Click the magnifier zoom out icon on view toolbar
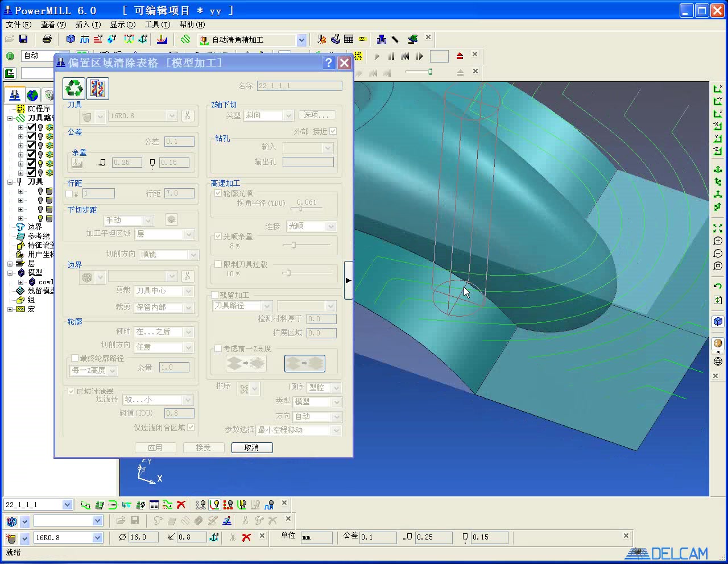Image resolution: width=728 pixels, height=564 pixels. coord(718,254)
